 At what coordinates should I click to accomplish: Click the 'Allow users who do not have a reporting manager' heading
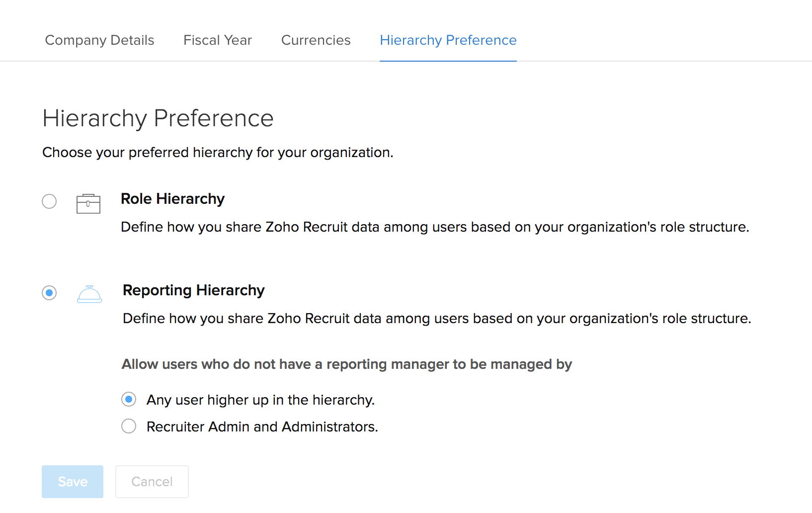tap(347, 364)
